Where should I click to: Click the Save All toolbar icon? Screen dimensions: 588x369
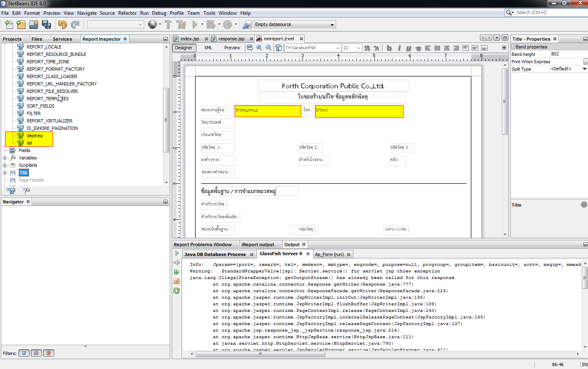pyautogui.click(x=46, y=25)
